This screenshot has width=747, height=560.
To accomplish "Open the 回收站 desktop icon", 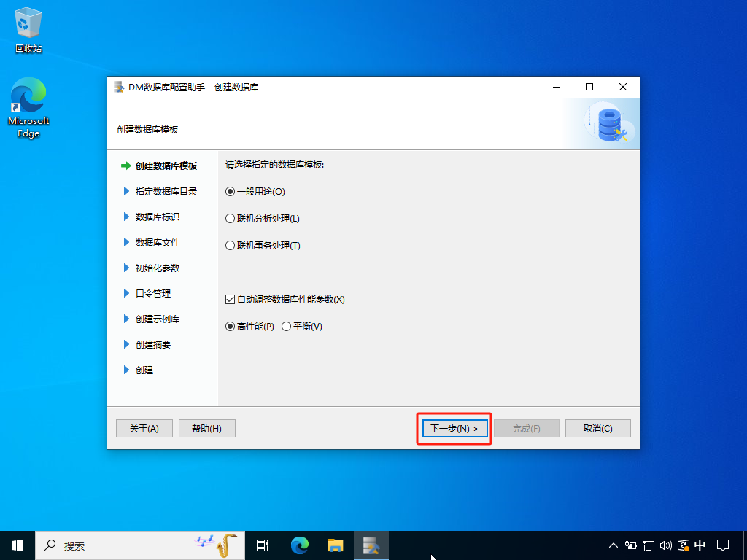I will click(28, 30).
